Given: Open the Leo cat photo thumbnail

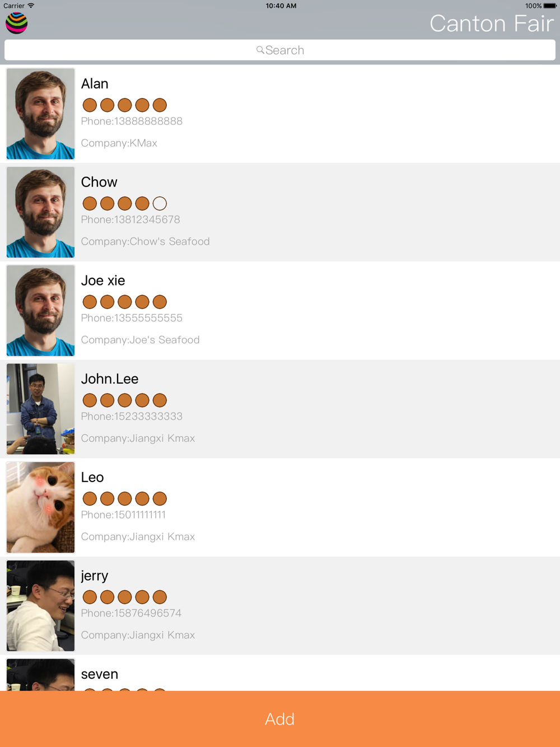Looking at the screenshot, I should click(x=40, y=507).
